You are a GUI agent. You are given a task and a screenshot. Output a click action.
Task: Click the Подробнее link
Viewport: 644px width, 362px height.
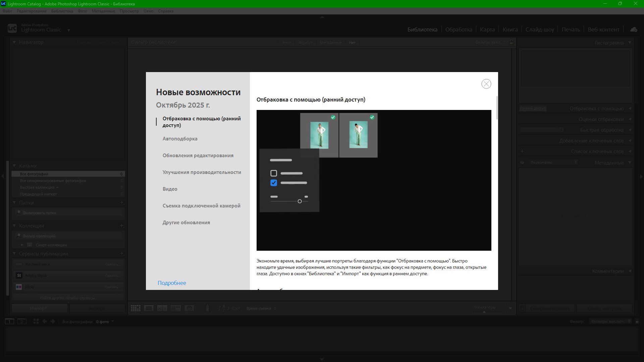click(x=172, y=283)
